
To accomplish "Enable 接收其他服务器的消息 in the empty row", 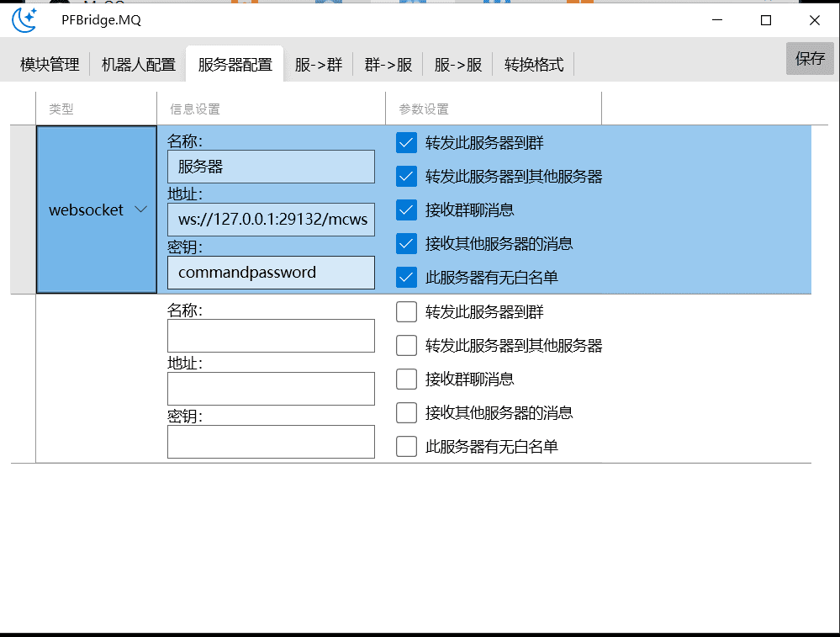I will (x=407, y=413).
